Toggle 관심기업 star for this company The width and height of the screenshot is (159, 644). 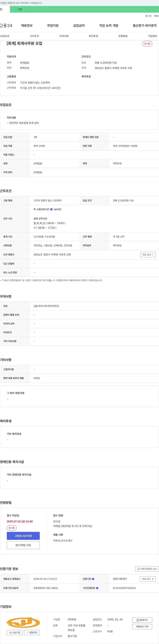pyautogui.click(x=15, y=633)
